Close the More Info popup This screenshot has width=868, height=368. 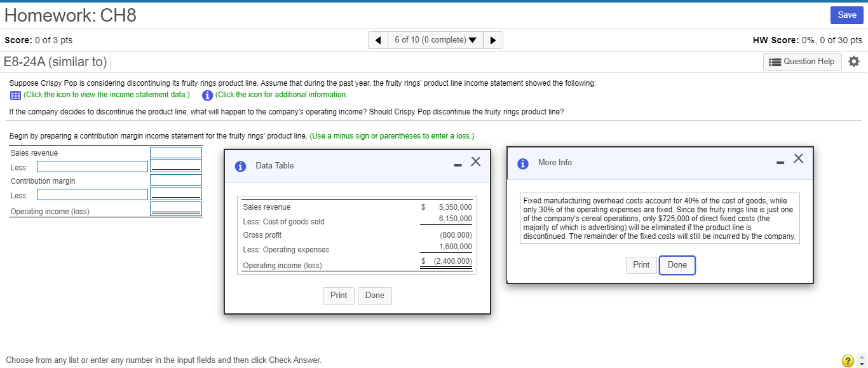pos(798,158)
